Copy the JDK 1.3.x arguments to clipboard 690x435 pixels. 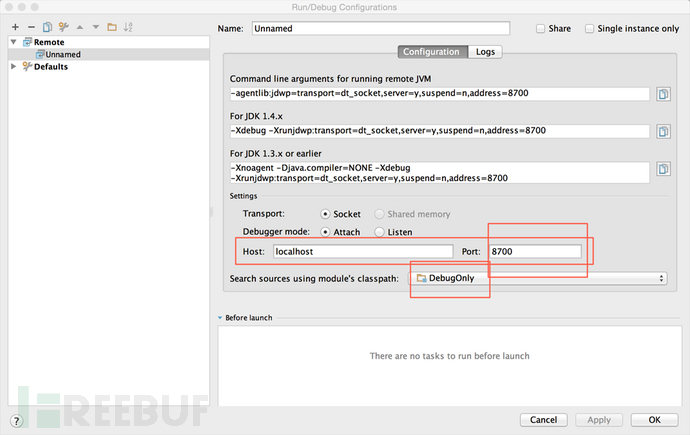(x=663, y=170)
